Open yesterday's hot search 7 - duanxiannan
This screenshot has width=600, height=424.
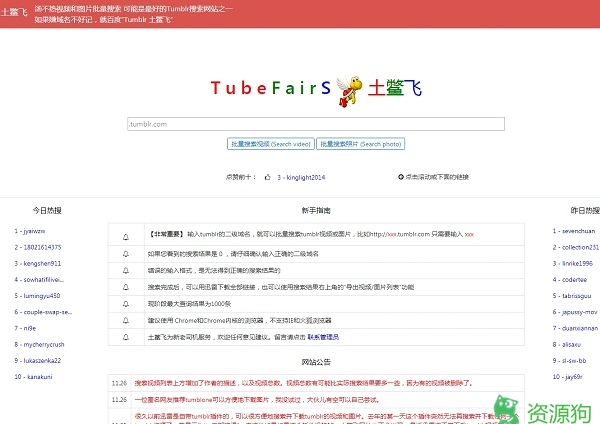(575, 328)
